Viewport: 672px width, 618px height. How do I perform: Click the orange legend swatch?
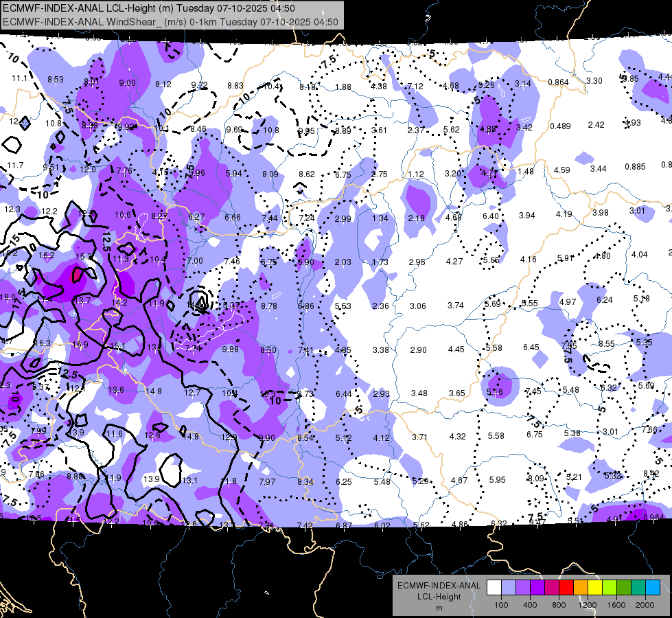point(581,588)
